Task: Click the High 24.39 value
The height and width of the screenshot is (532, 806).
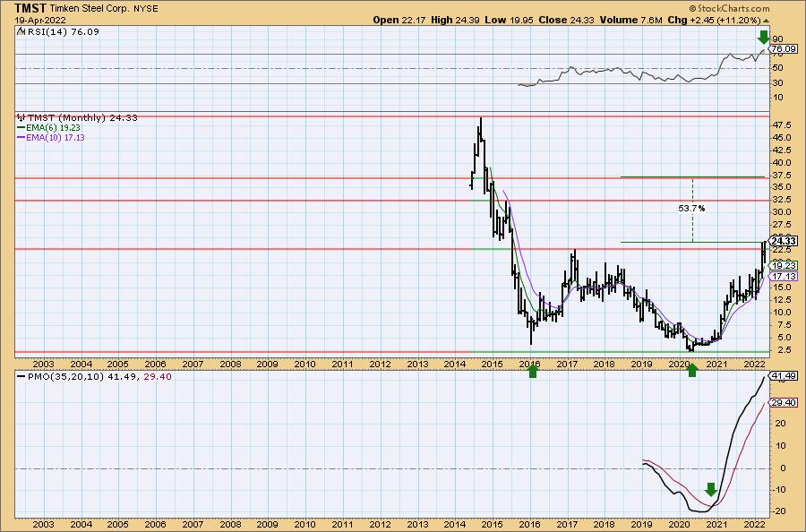Action: pos(456,20)
